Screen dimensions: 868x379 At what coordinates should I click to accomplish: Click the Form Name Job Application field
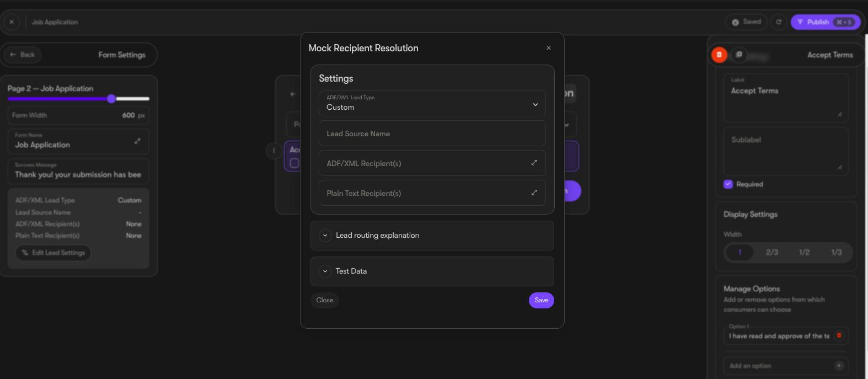coord(78,141)
